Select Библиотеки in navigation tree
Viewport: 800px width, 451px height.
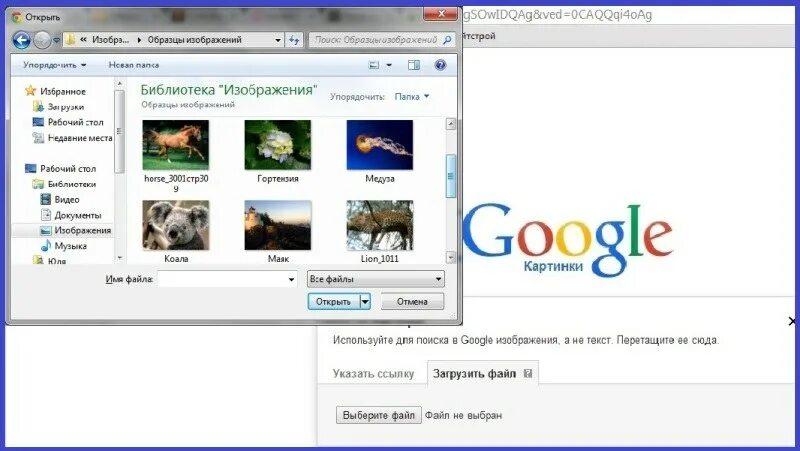point(72,184)
